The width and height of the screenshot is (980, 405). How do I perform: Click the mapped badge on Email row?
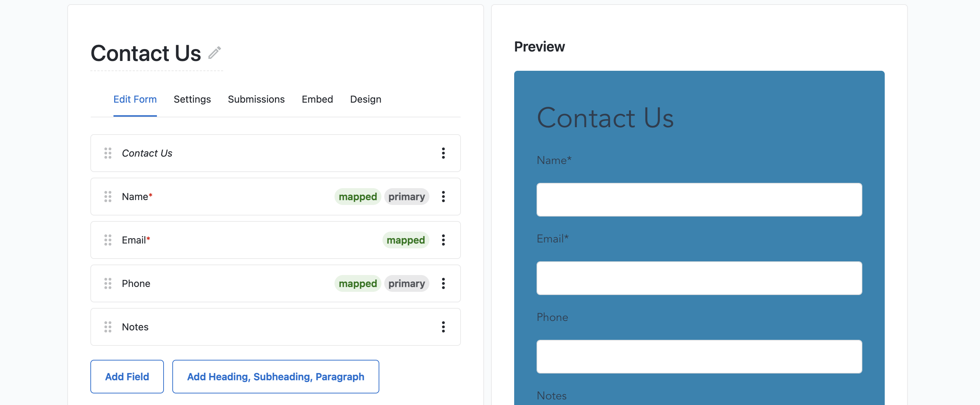pos(406,240)
